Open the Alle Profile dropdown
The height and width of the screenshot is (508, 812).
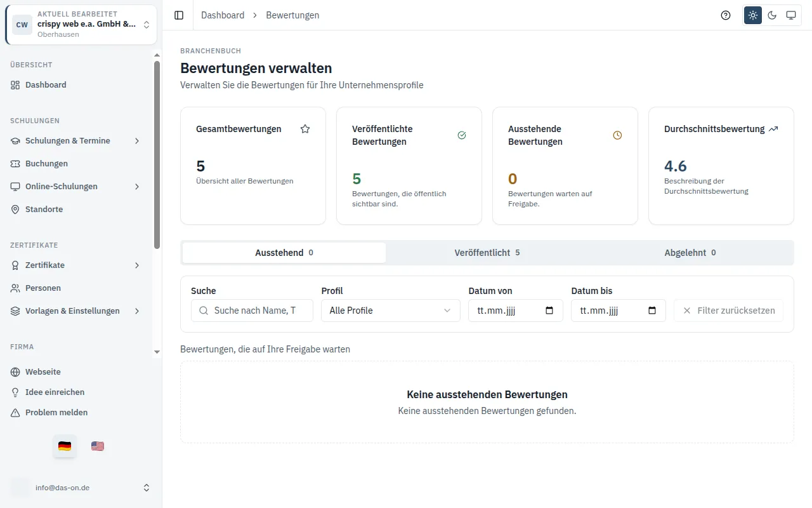pos(391,311)
